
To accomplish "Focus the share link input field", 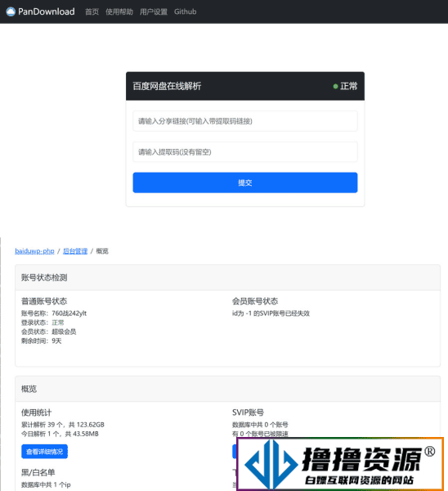I will point(245,121).
